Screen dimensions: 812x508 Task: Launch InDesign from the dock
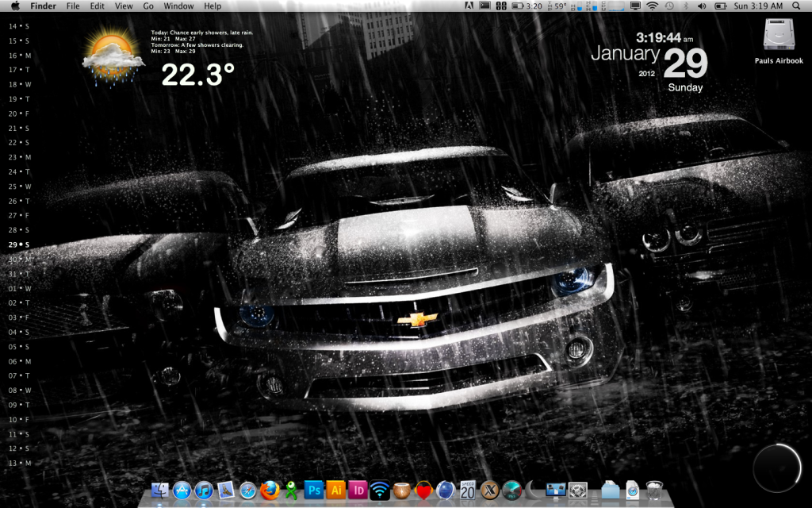[358, 490]
